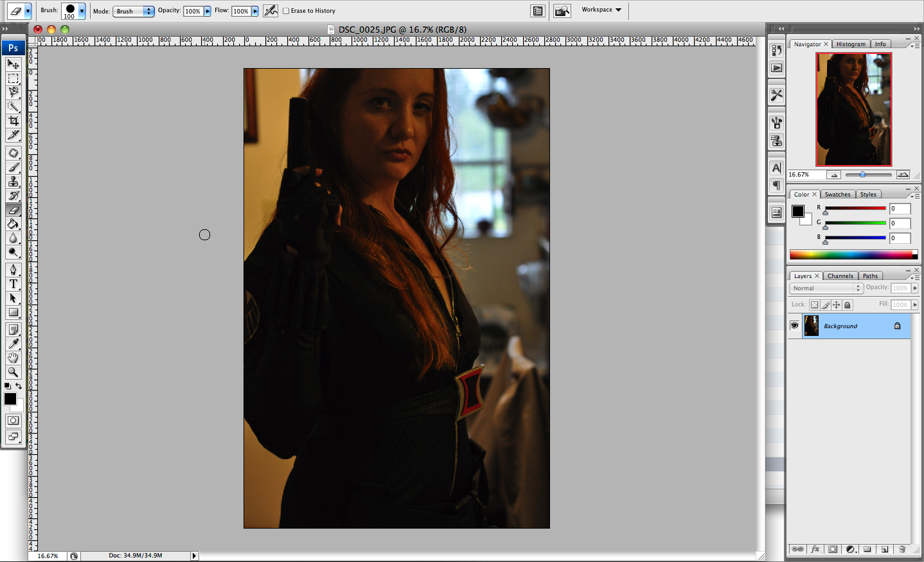Select the Lasso tool
This screenshot has height=562, width=924.
coord(13,92)
